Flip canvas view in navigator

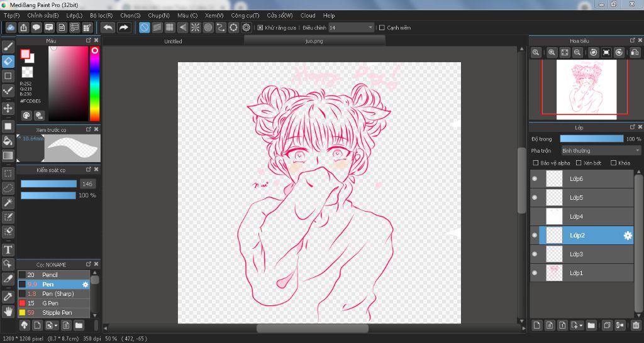pyautogui.click(x=635, y=52)
